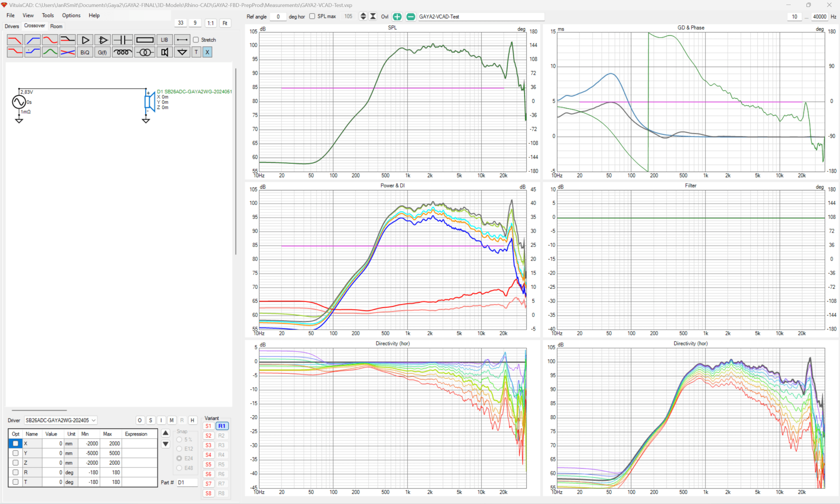Screen dimensions: 840x504
Task: Select variant R1 button
Action: tap(222, 426)
